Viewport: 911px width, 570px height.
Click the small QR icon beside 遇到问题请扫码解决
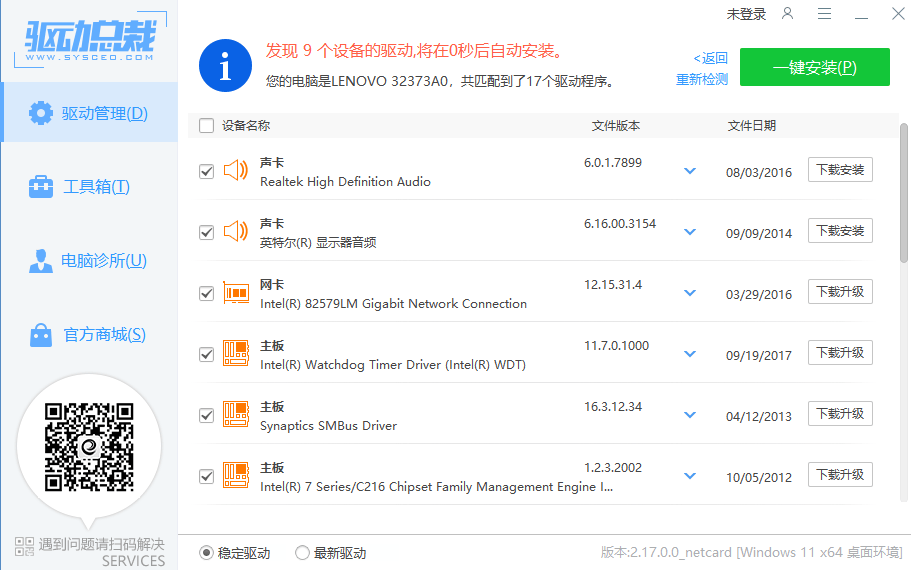point(24,546)
